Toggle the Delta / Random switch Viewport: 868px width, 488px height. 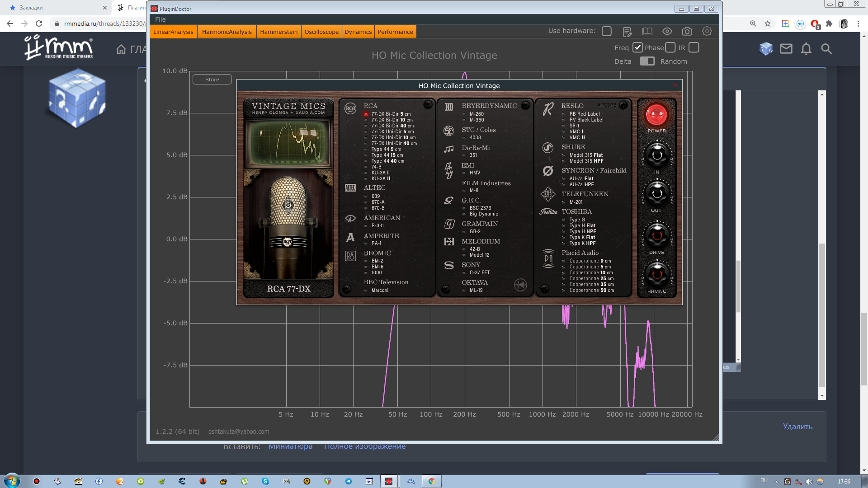[x=647, y=61]
